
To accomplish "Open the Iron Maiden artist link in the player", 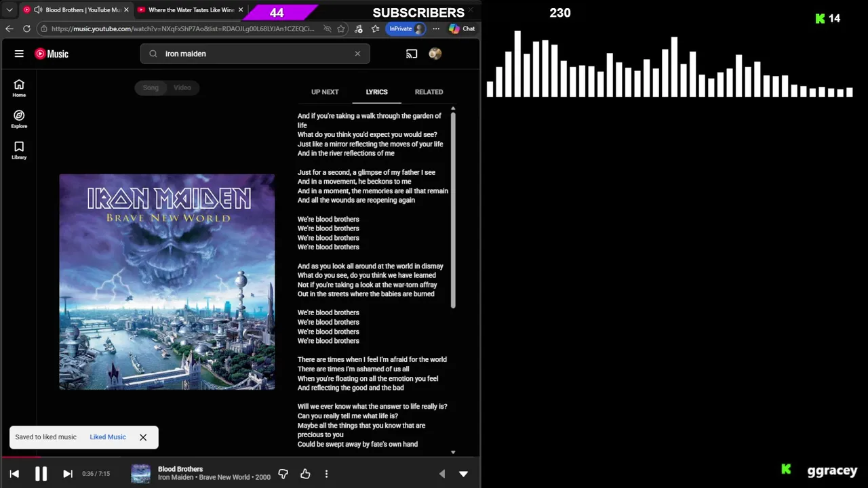I will point(176,477).
